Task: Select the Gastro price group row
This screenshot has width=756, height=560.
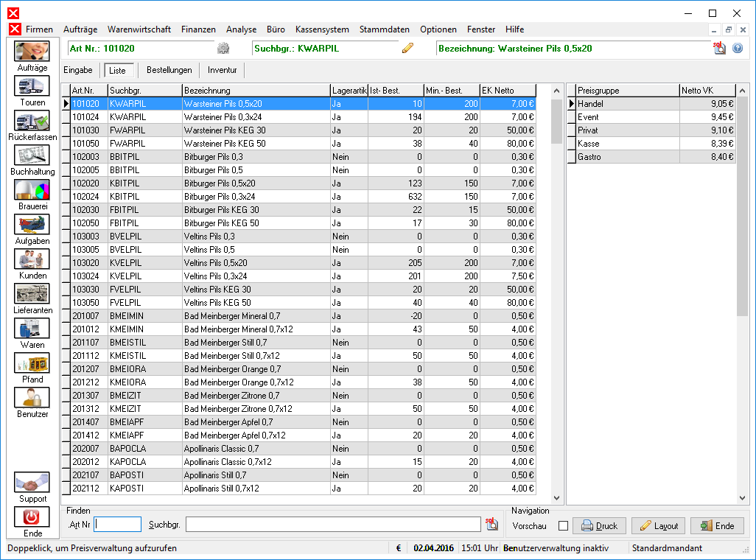Action: pos(651,157)
